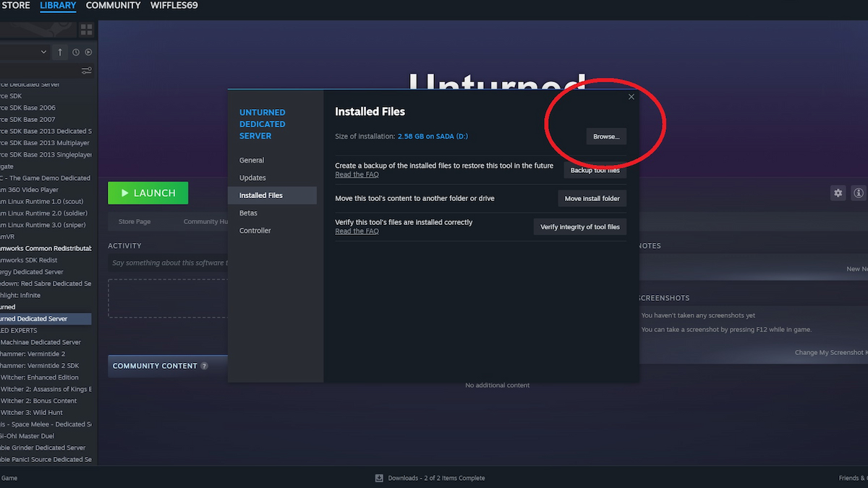
Task: Click the Community Content help question icon
Action: tap(204, 366)
